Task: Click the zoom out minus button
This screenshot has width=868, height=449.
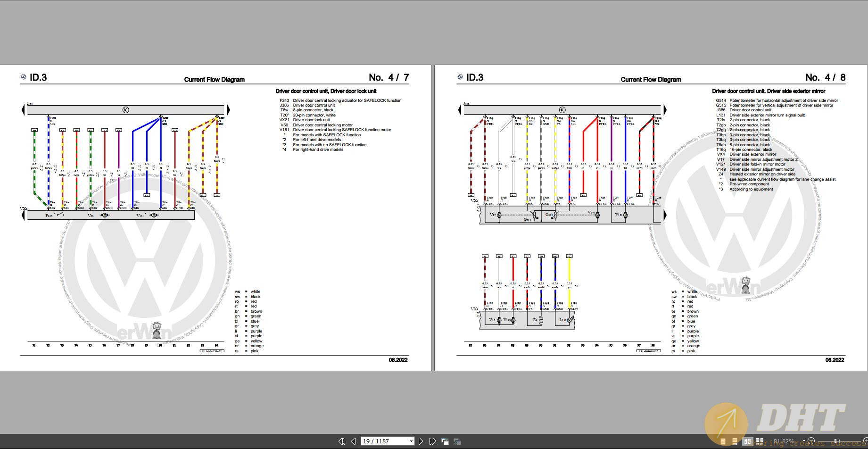Action: (x=811, y=441)
